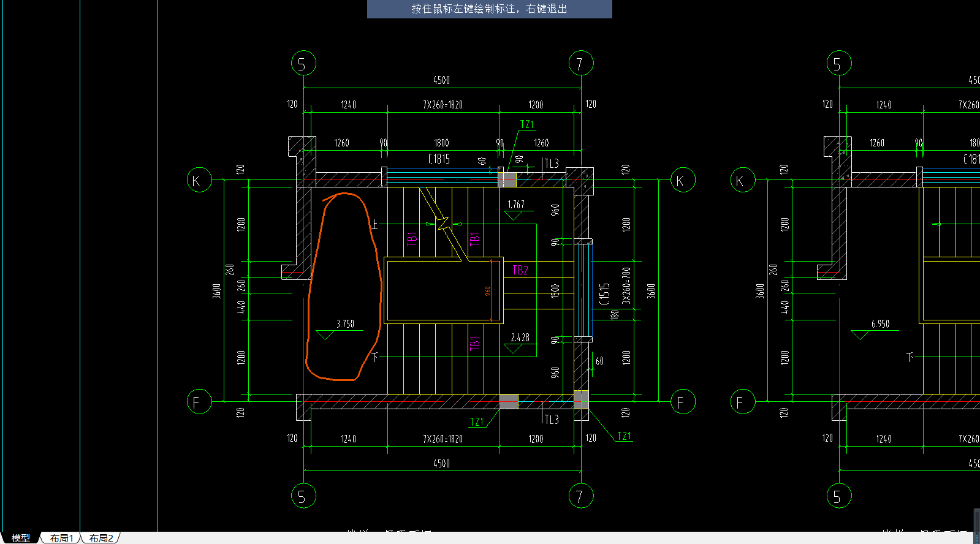Click the 4500 dimension below the left plan
Image resolution: width=980 pixels, height=544 pixels.
pyautogui.click(x=441, y=464)
